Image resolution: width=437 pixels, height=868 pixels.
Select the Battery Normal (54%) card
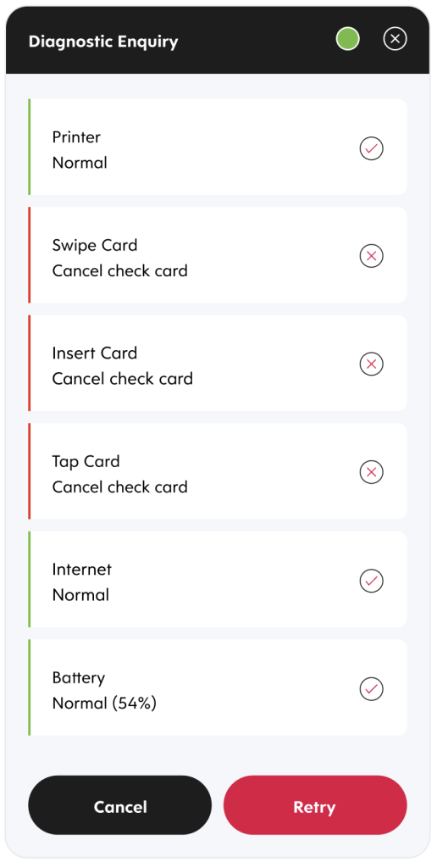[x=218, y=687]
